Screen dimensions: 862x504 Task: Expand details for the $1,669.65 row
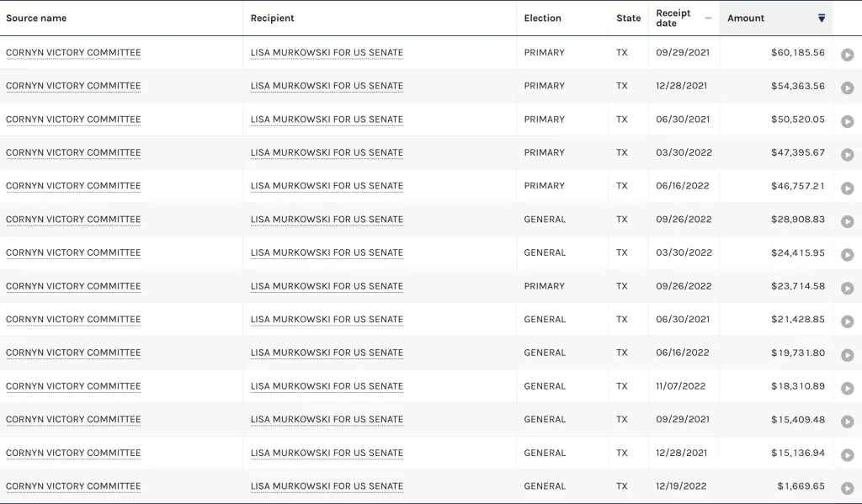pos(847,488)
